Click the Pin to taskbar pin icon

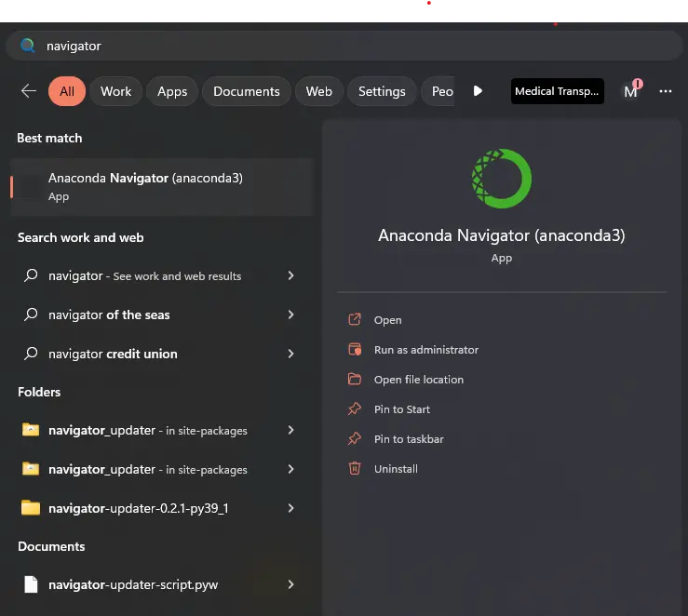tap(355, 438)
